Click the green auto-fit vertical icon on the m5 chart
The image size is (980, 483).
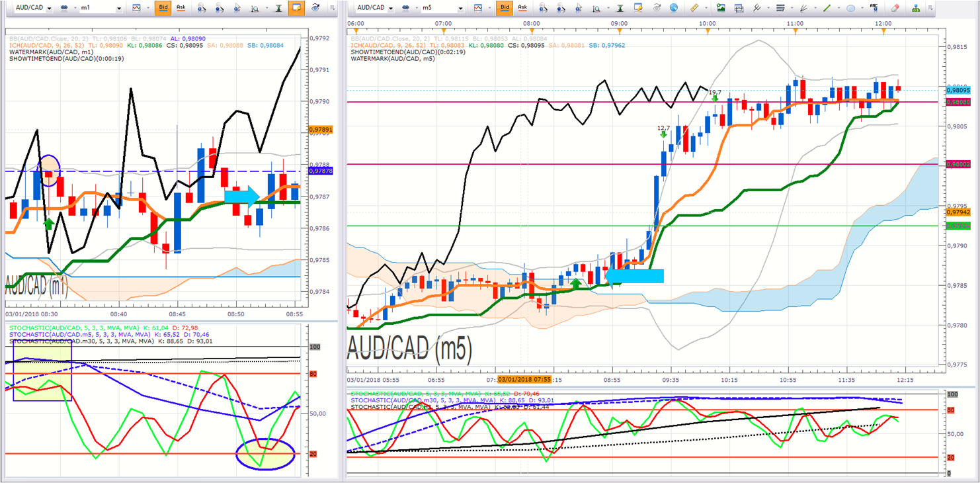(620, 8)
